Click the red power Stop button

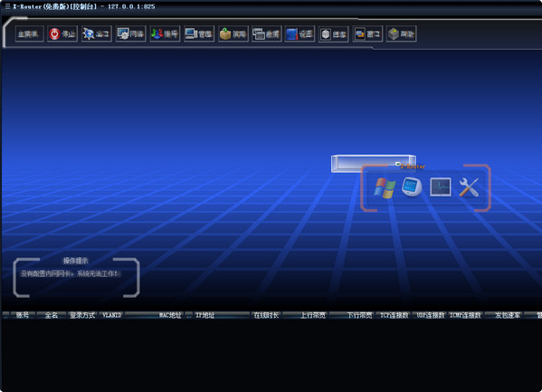coord(62,33)
